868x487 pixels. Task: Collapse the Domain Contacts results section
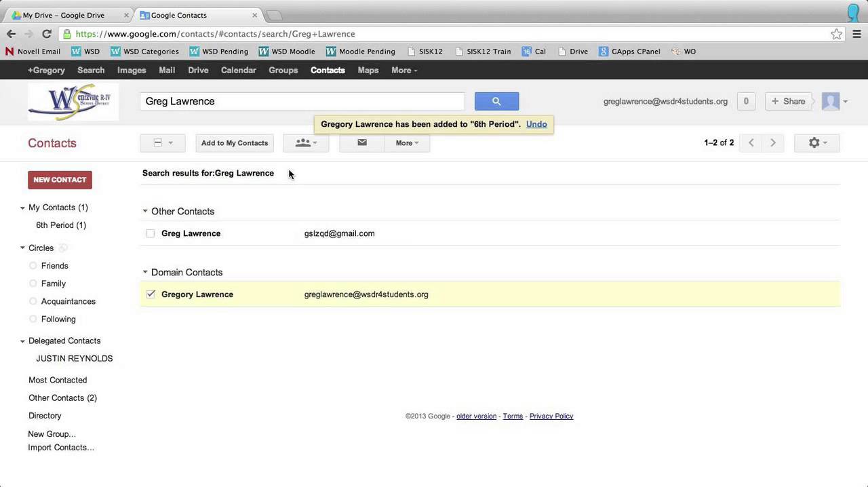(145, 272)
